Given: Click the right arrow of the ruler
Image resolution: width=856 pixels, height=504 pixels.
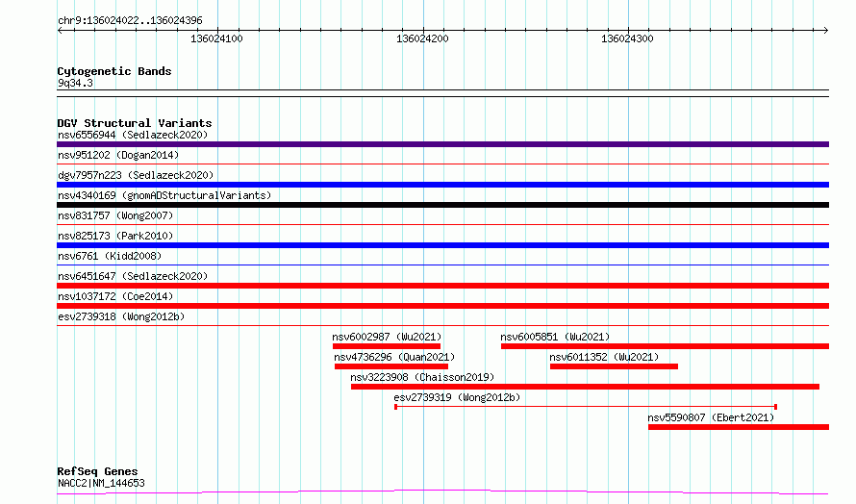Looking at the screenshot, I should [x=826, y=31].
